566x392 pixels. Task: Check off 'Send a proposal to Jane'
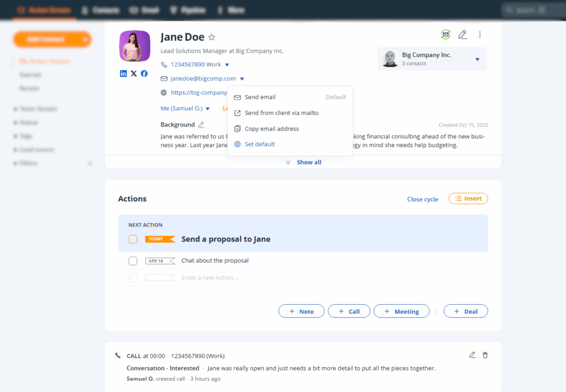coord(133,239)
